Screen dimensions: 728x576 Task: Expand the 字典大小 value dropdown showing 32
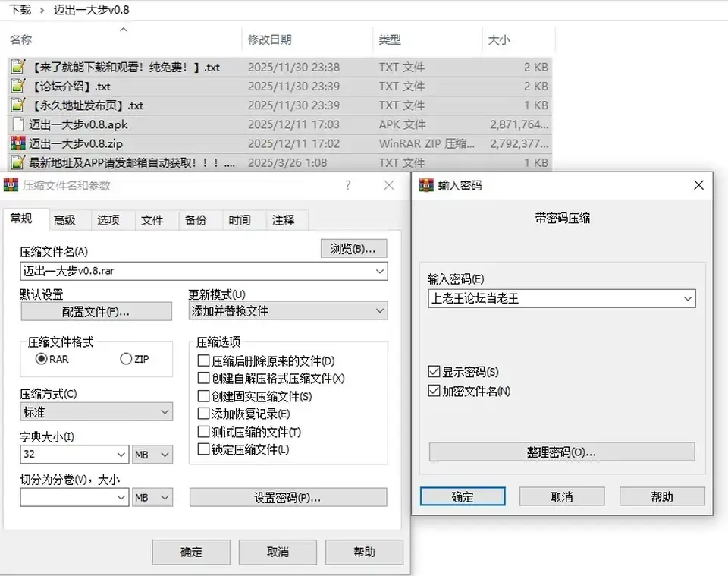click(121, 454)
